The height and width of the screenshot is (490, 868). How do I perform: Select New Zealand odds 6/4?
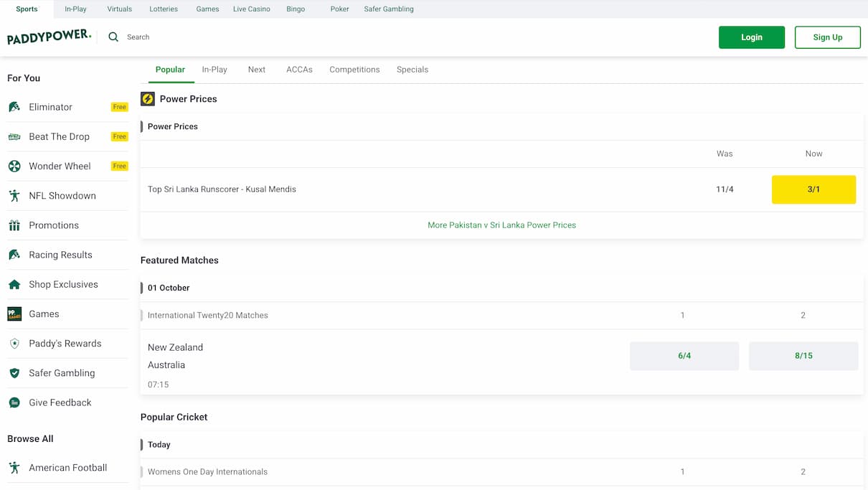click(684, 356)
